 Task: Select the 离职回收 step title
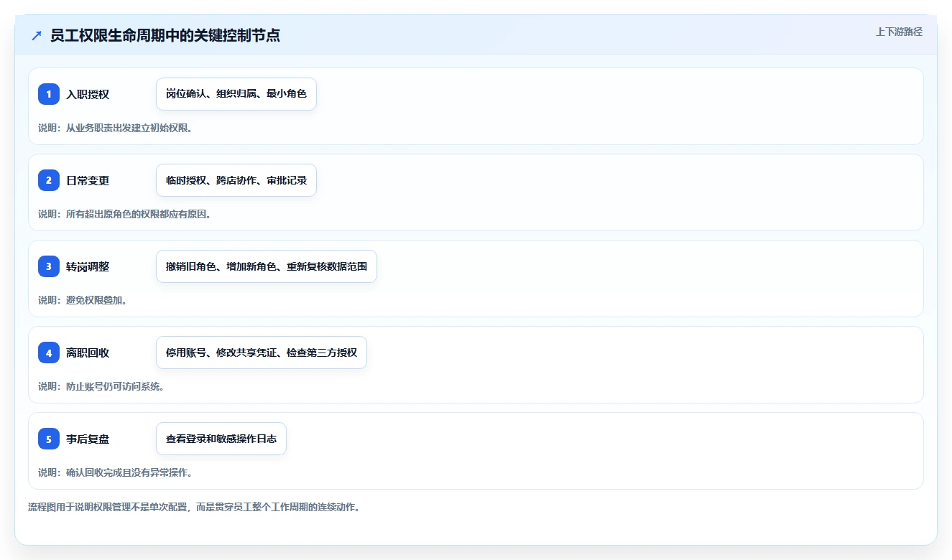point(88,353)
